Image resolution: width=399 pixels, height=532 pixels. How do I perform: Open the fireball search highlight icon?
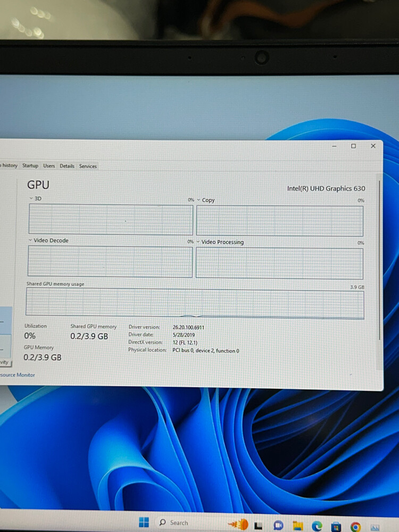click(x=238, y=524)
